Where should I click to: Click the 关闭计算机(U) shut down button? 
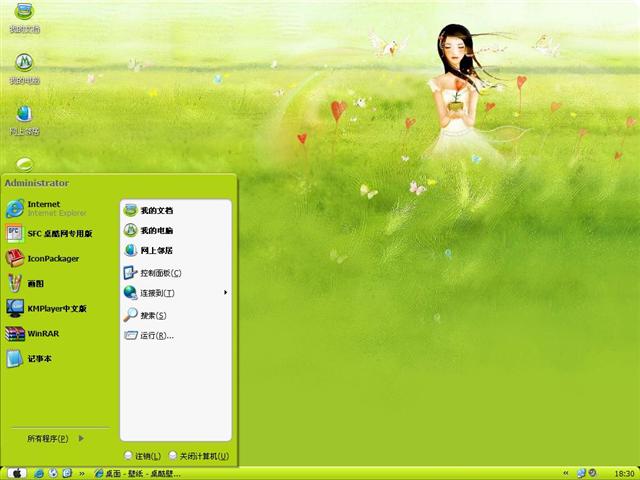pyautogui.click(x=199, y=456)
